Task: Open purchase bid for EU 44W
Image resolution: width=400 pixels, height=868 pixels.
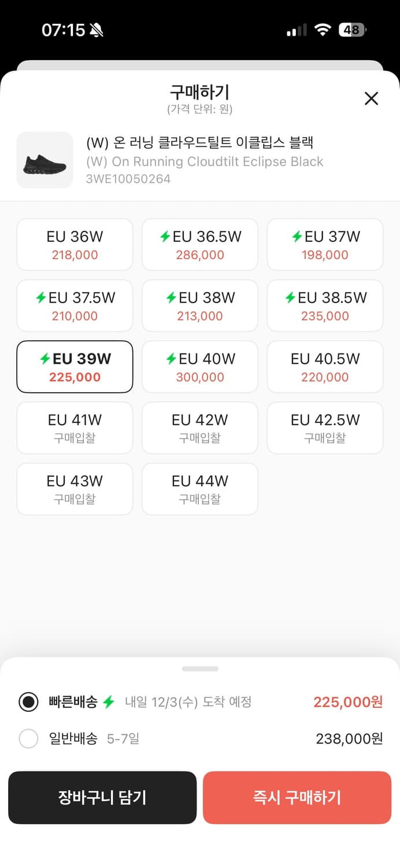Action: pyautogui.click(x=200, y=489)
